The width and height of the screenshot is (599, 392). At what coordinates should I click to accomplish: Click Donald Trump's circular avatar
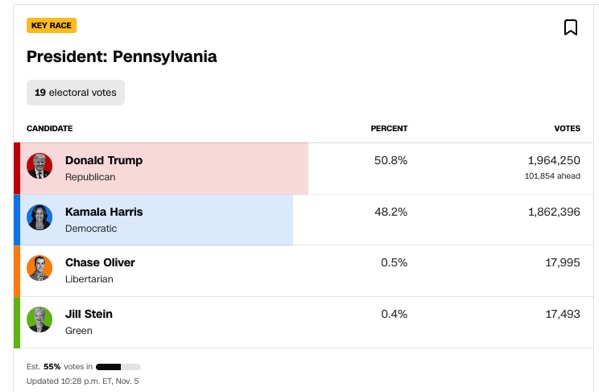tap(39, 166)
